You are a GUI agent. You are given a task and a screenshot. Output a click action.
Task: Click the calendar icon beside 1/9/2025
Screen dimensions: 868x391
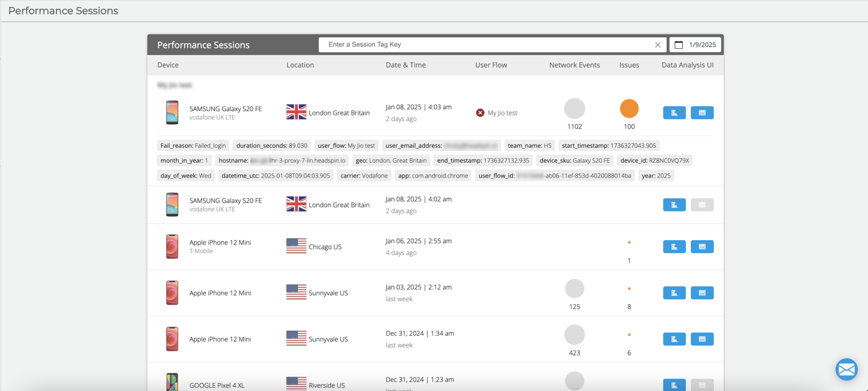coord(678,45)
